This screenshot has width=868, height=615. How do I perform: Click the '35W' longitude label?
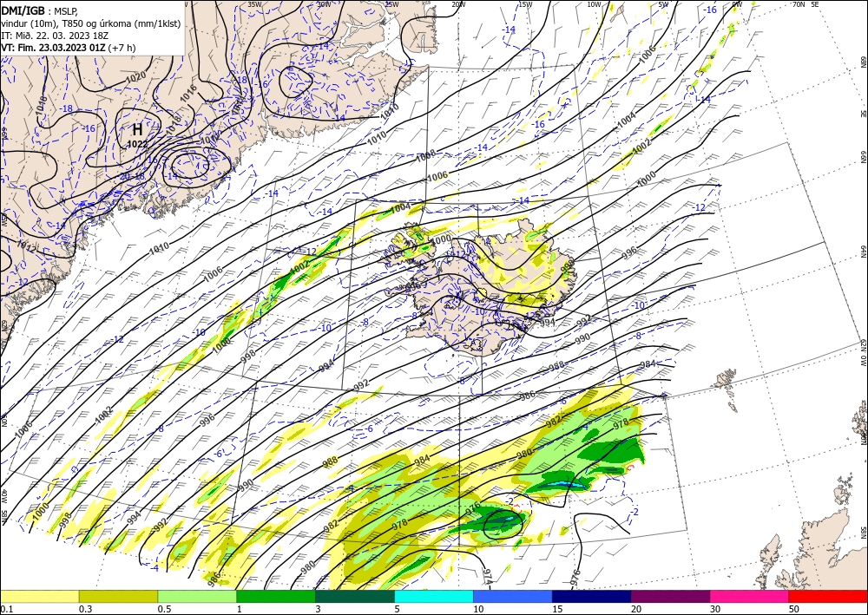[254, 3]
